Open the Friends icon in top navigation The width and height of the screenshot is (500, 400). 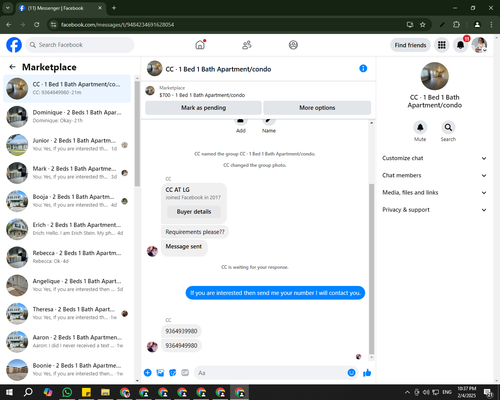247,45
